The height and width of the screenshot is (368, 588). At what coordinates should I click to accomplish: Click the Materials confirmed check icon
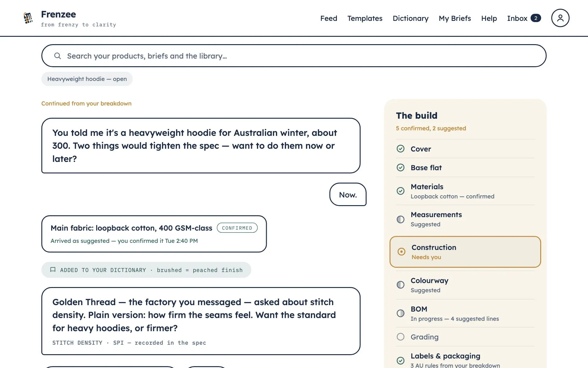(401, 191)
